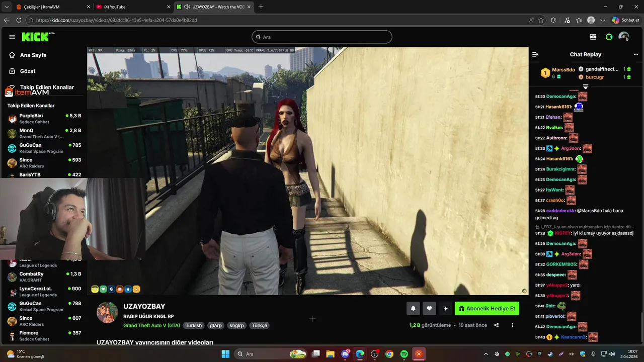Open Copilot Sohbet et button
Screen dimensions: 644x362
pyautogui.click(x=625, y=20)
